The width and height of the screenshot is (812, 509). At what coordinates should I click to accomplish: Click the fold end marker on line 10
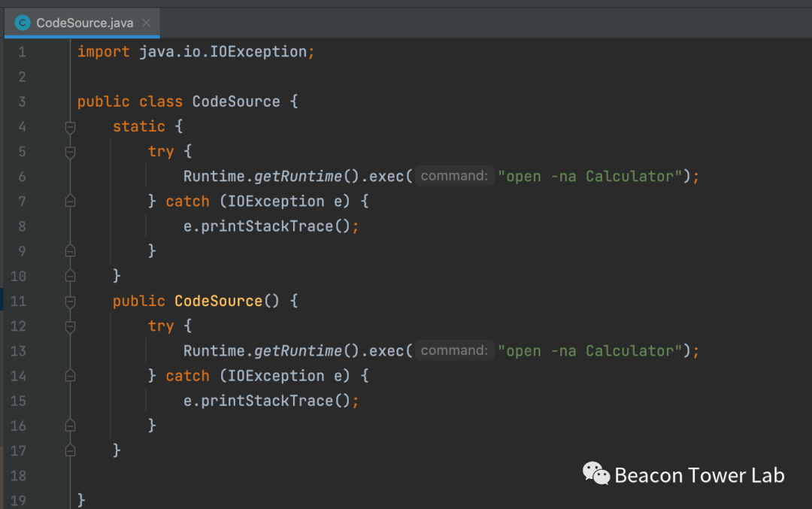pyautogui.click(x=70, y=276)
